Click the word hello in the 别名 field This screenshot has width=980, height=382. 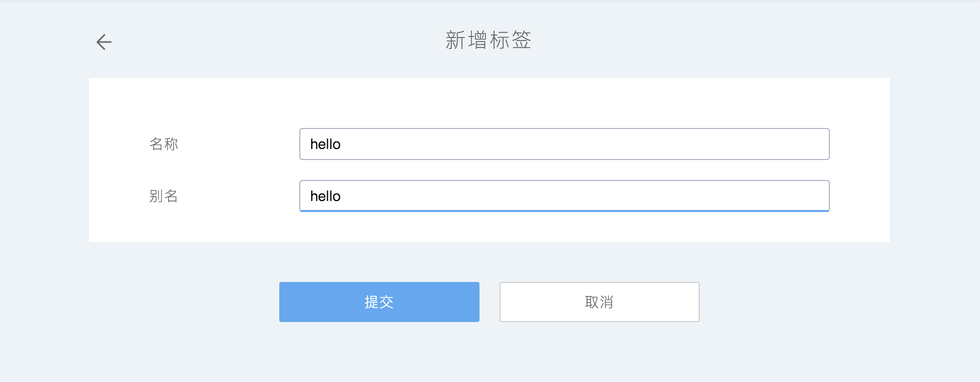tap(325, 196)
